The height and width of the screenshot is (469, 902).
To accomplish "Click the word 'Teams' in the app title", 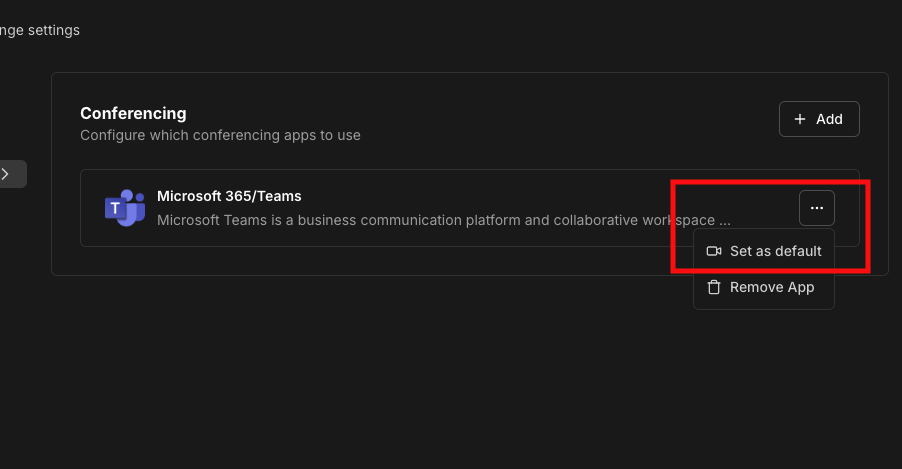I will click(281, 196).
